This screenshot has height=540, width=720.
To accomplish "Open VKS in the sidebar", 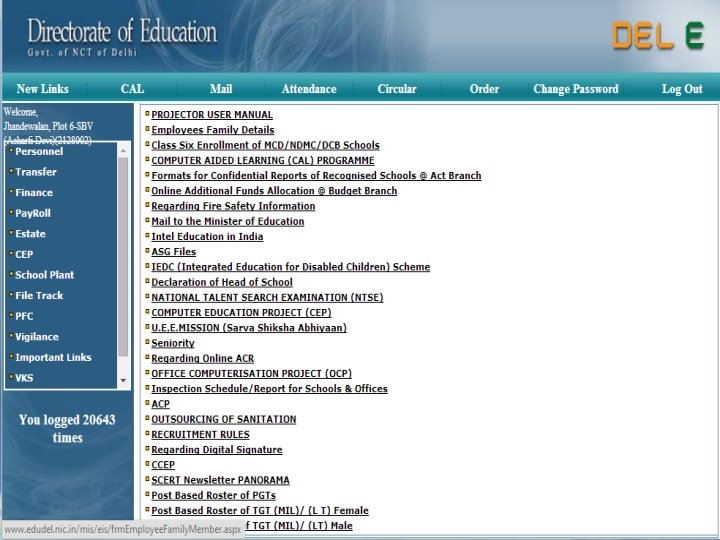I will (24, 378).
